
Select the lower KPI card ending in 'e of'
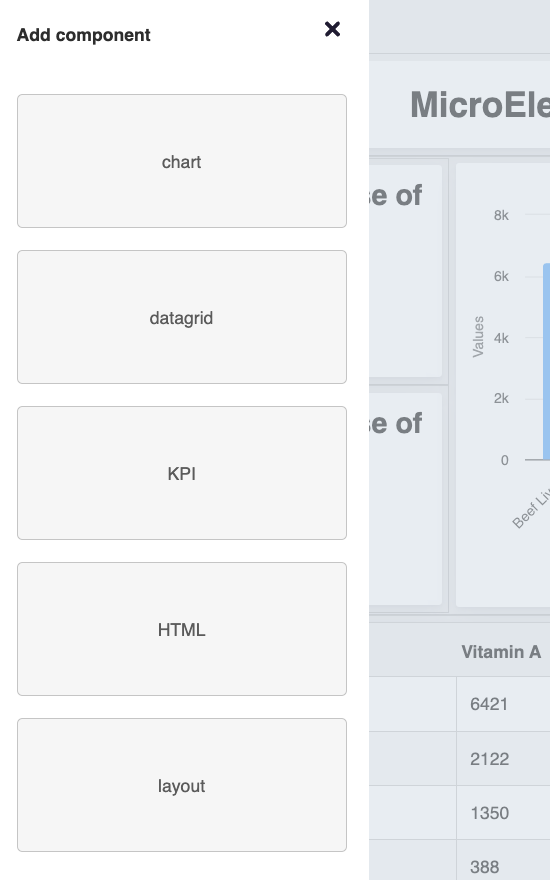[x=406, y=499]
